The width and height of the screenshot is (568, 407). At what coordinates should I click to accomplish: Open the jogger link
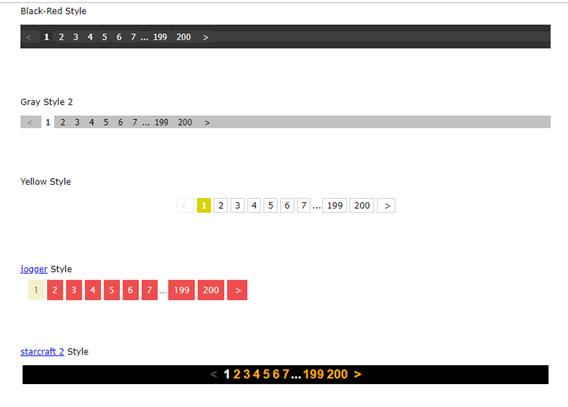[34, 269]
